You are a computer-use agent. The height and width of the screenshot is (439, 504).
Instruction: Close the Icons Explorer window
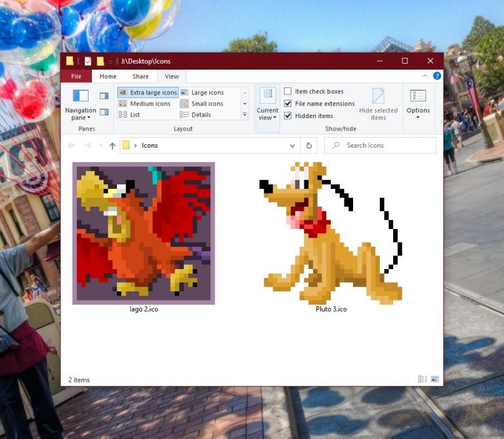pos(430,61)
